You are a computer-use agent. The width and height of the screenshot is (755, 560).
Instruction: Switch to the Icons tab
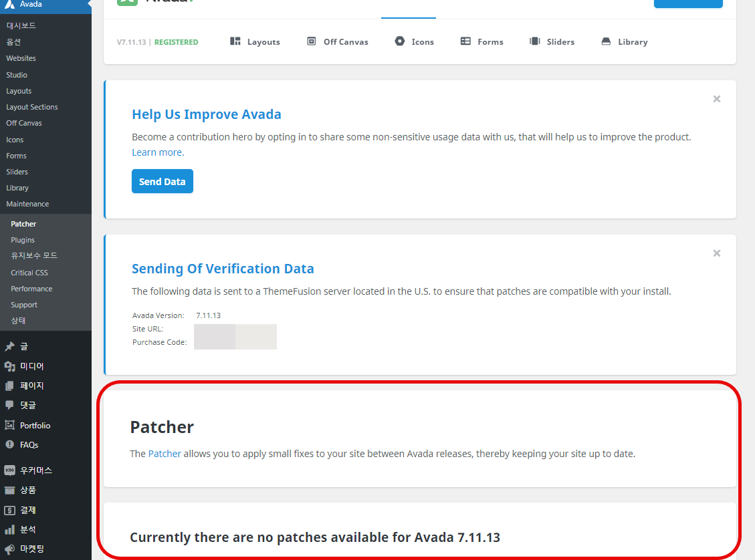click(414, 42)
